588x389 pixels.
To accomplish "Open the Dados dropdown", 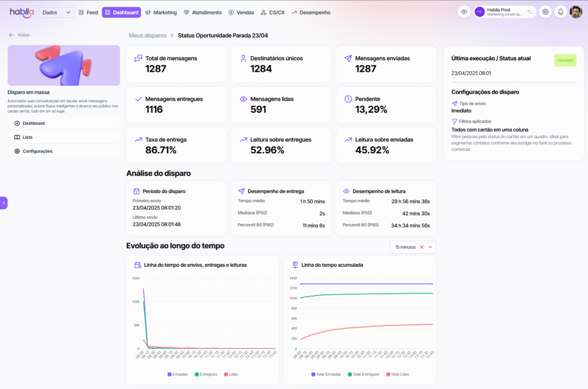I will point(56,12).
